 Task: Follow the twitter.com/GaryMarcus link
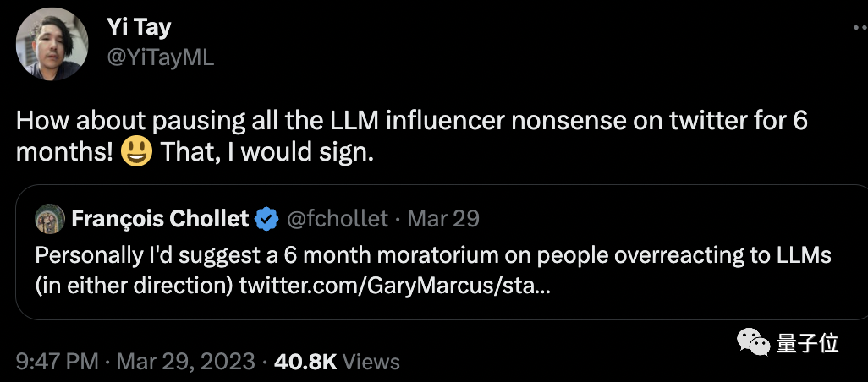[394, 286]
